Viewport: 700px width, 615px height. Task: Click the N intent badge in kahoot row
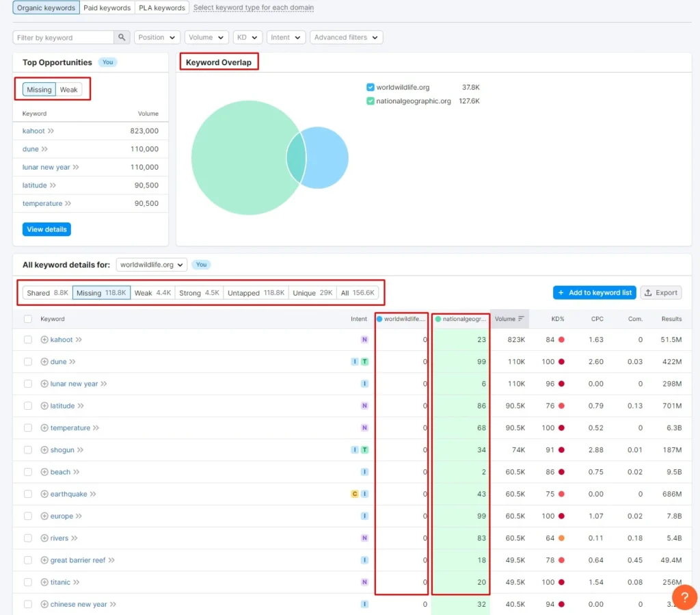[364, 339]
